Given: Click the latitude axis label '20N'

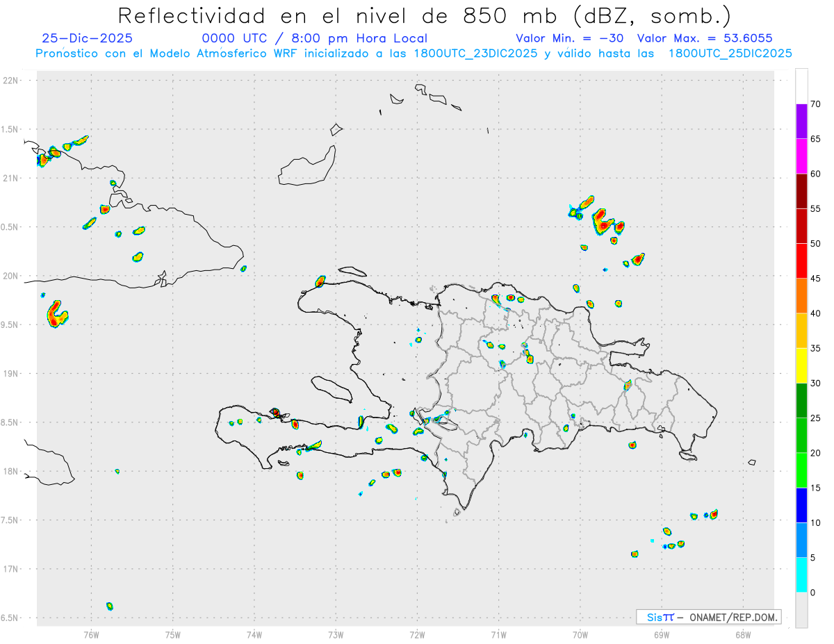Looking at the screenshot, I should click(x=10, y=276).
